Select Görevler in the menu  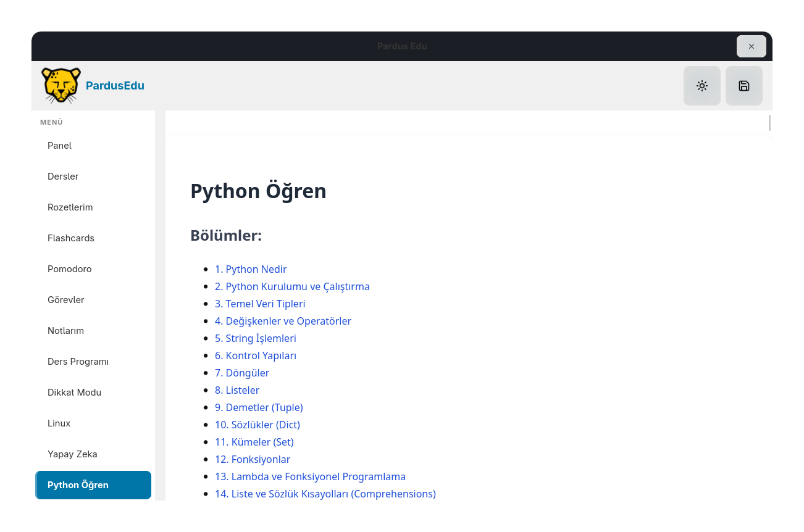[93, 300]
